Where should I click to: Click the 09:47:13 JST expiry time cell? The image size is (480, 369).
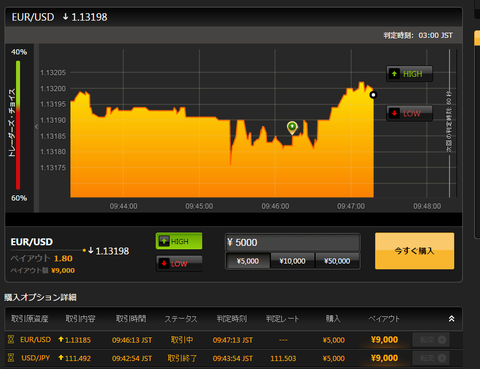(x=233, y=340)
